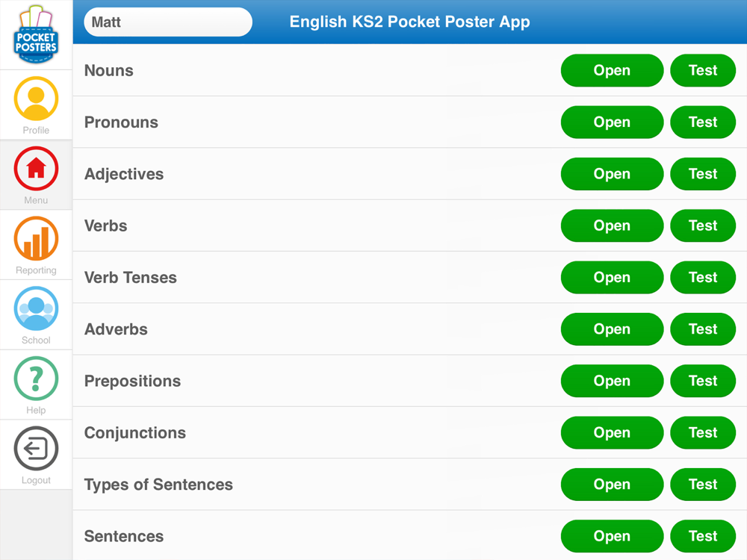
Task: Click the Pocket Posters logo
Action: pyautogui.click(x=36, y=34)
